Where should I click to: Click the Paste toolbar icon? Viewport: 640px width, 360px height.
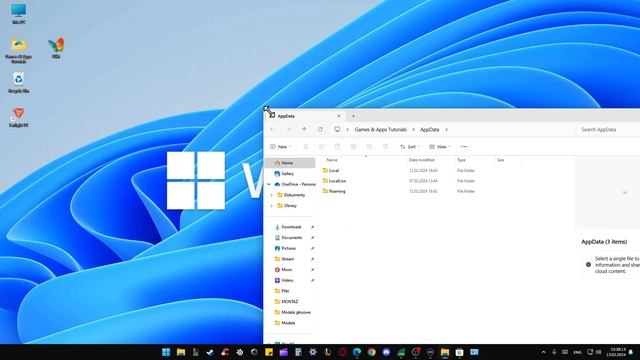pyautogui.click(x=338, y=147)
